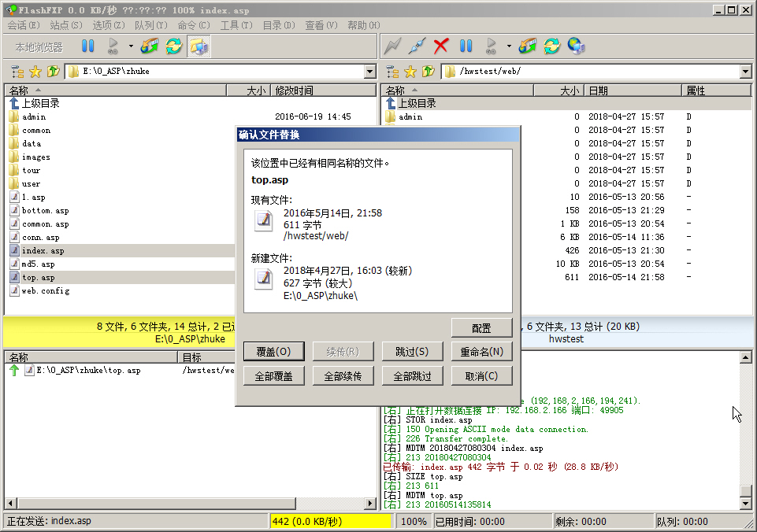The image size is (757, 532).
Task: Abort transfer with the red X icon
Action: point(441,46)
